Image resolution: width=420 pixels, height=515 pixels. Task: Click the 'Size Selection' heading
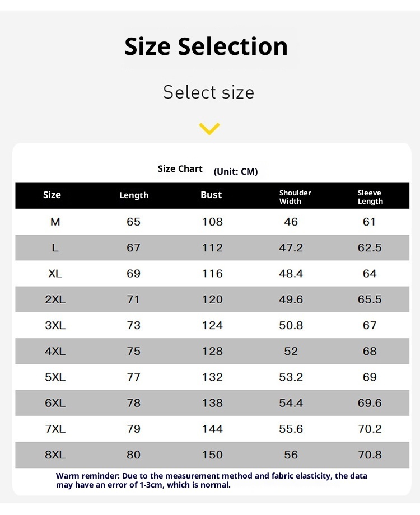[206, 46]
